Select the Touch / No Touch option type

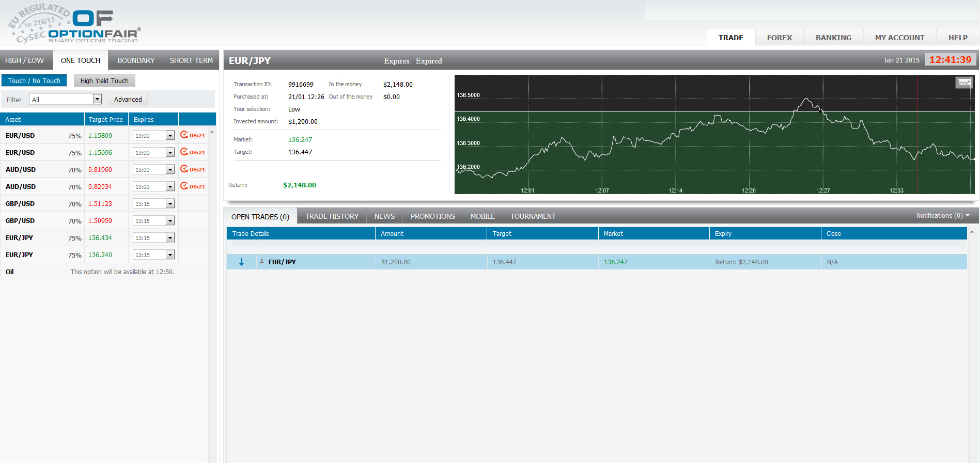34,81
